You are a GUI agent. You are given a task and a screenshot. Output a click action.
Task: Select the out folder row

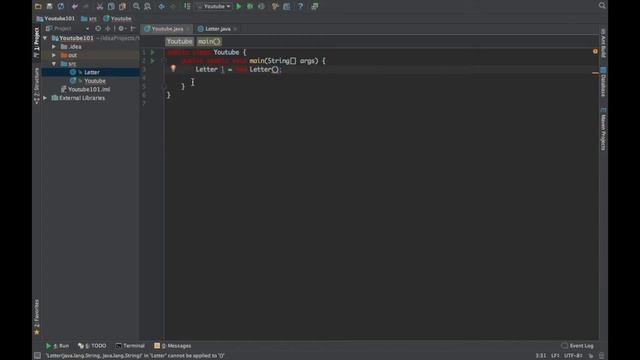[x=91, y=55]
